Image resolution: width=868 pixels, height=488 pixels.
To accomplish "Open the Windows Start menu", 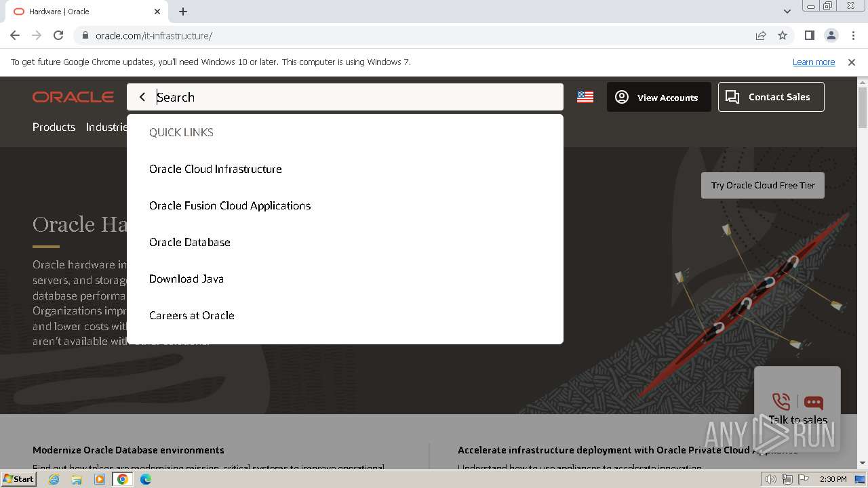I will click(x=19, y=479).
